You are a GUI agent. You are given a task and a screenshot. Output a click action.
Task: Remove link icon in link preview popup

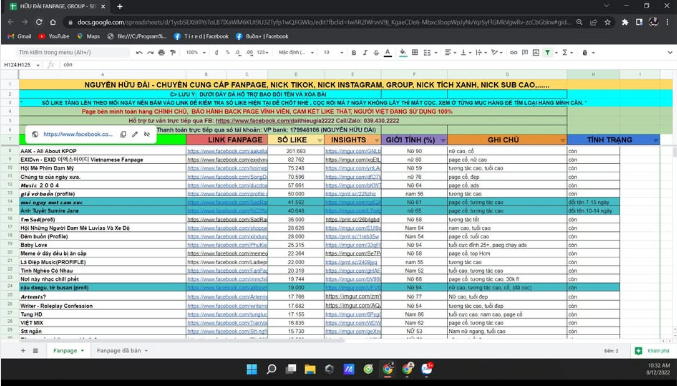(x=147, y=134)
